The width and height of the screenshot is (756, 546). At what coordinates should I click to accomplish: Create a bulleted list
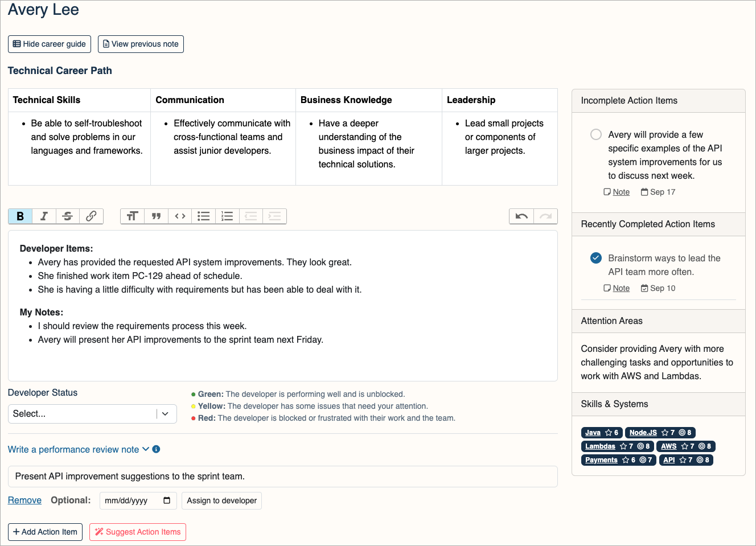click(x=203, y=216)
